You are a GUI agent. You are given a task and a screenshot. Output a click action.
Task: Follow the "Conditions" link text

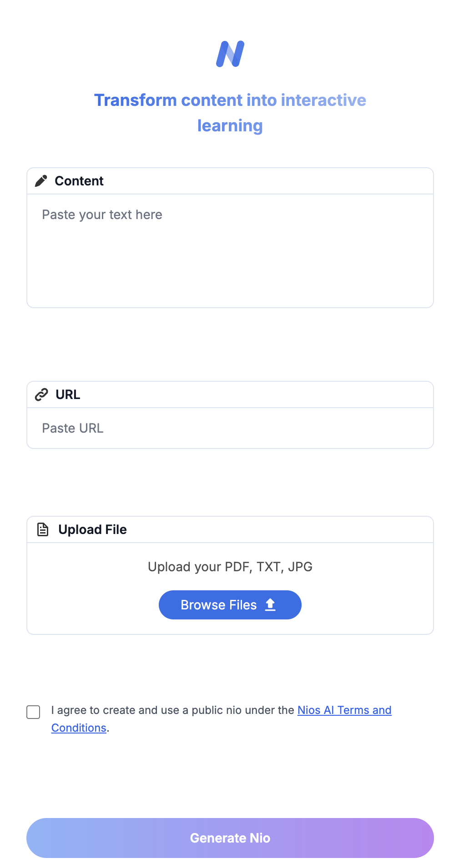[79, 728]
